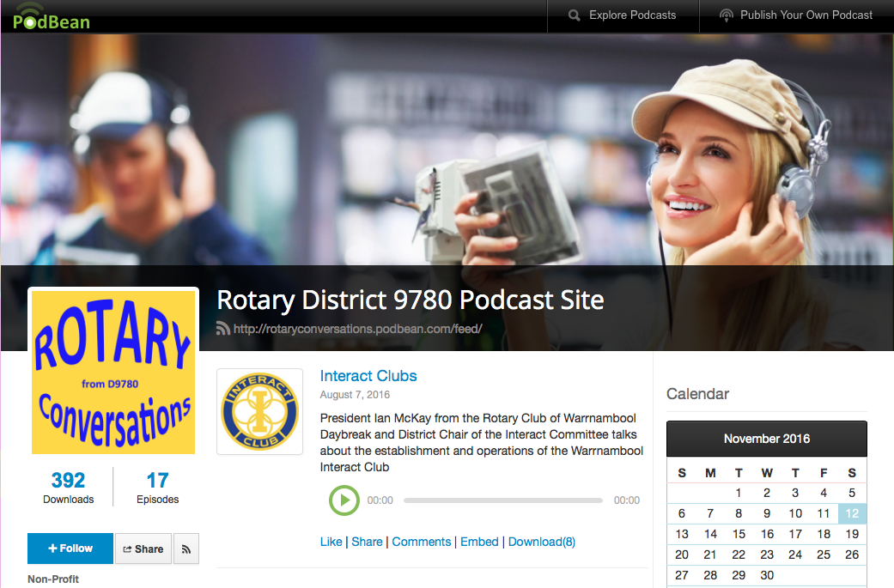Open Publish Your Own Podcast

[806, 15]
